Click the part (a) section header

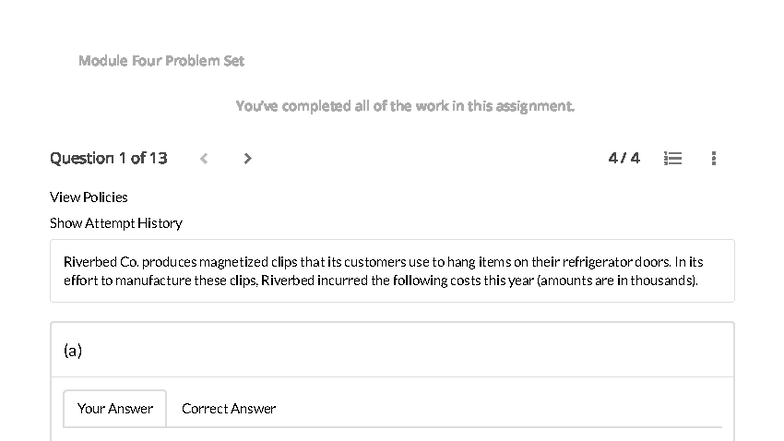[x=73, y=350]
